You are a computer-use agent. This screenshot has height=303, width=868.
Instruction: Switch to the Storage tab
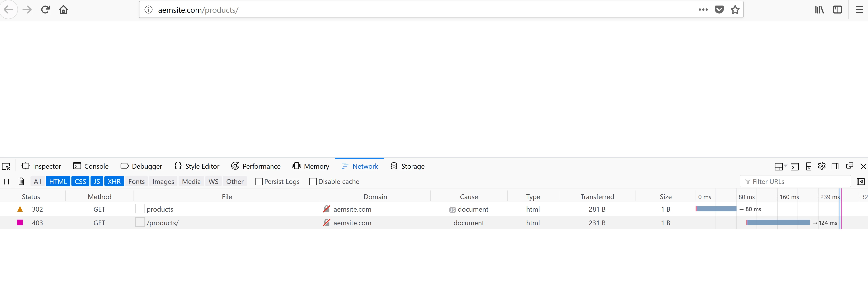[407, 166]
